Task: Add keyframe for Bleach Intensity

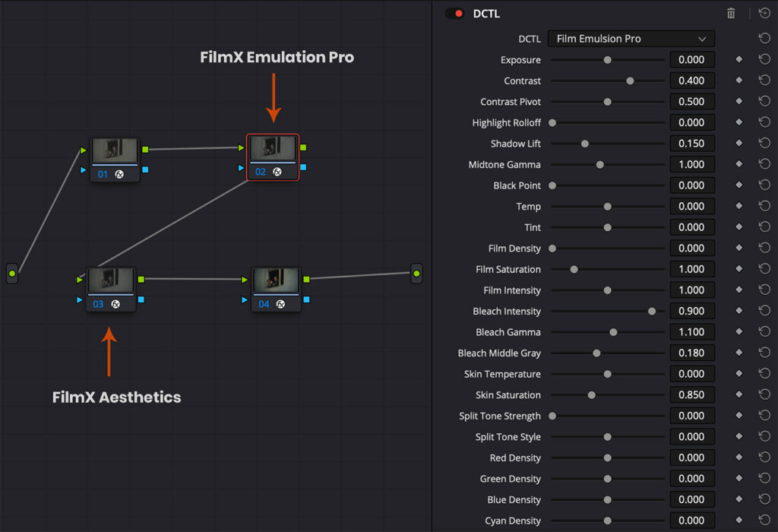Action: click(738, 311)
